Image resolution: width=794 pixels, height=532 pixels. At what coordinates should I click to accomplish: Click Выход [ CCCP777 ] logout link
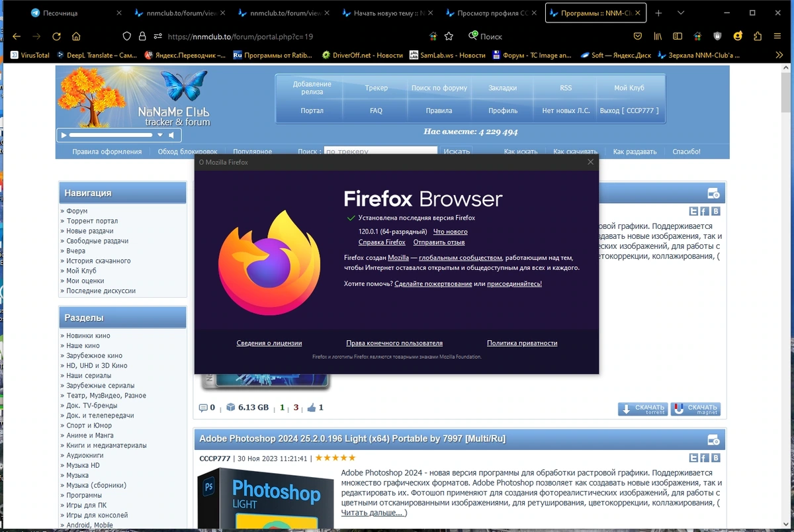click(x=629, y=111)
